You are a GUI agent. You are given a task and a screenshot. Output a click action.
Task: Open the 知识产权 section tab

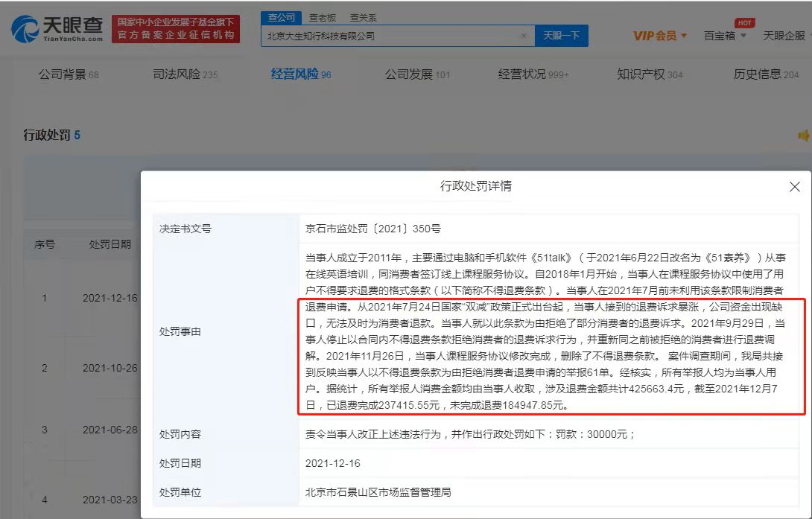tap(650, 74)
